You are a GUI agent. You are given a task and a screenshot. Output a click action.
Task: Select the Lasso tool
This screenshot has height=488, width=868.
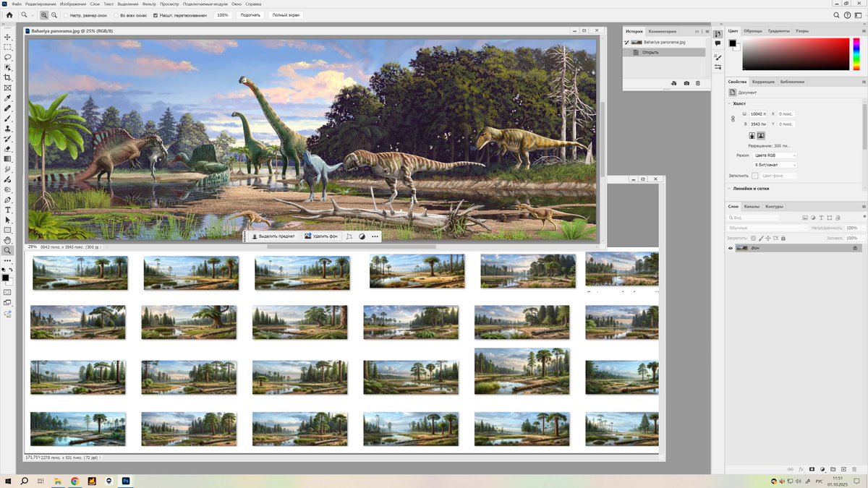(8, 57)
